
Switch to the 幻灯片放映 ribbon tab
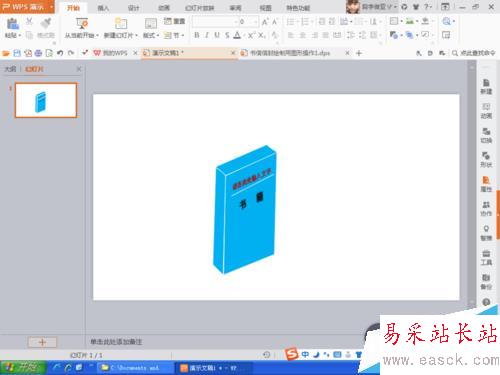[200, 8]
